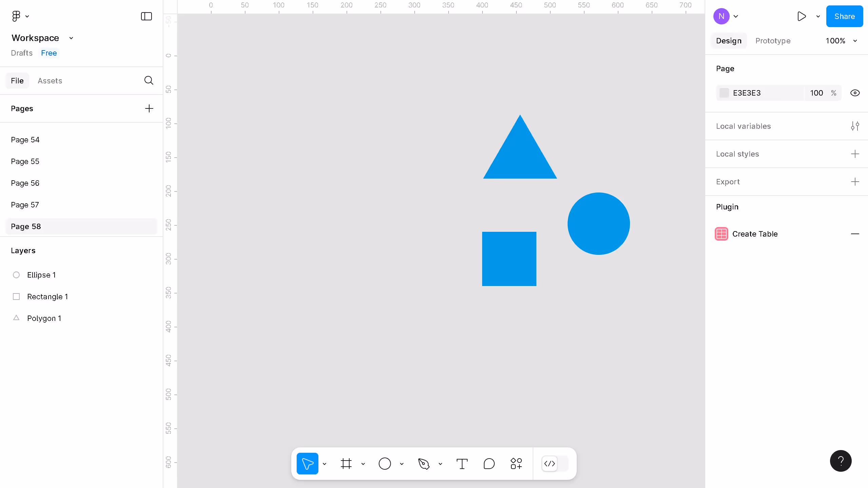The image size is (868, 488).
Task: Select the Comment tool
Action: tap(489, 464)
